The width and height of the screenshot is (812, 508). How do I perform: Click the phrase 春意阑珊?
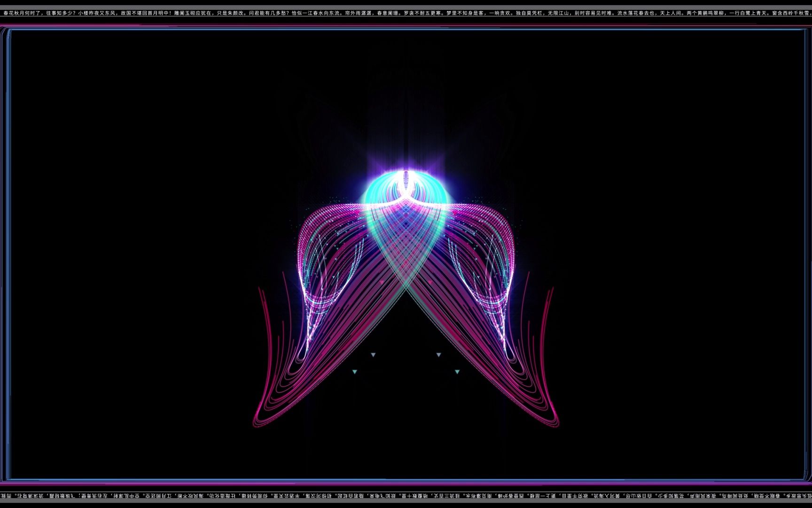pos(388,13)
